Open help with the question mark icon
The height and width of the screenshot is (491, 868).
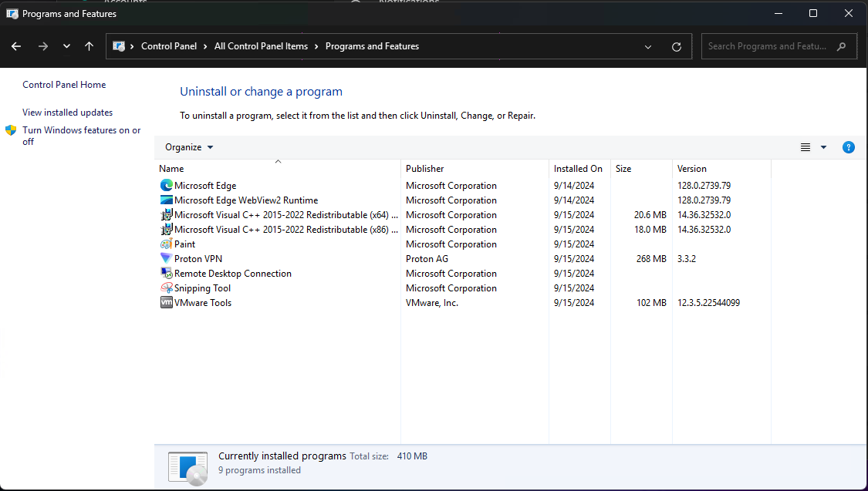pyautogui.click(x=848, y=147)
